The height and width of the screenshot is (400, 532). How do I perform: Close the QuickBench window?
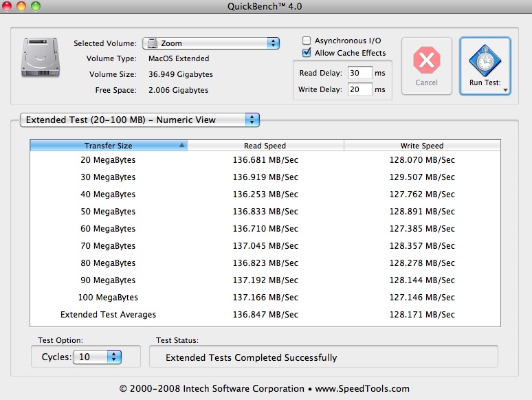(x=7, y=5)
